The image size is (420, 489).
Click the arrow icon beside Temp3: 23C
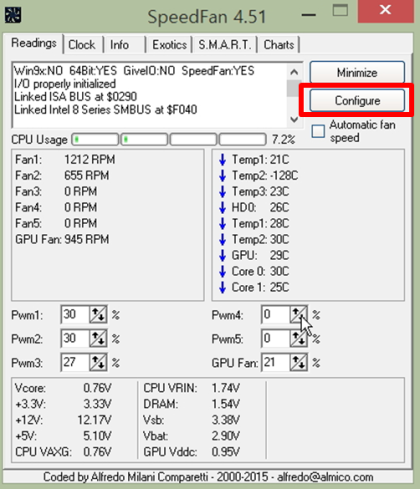coord(222,192)
